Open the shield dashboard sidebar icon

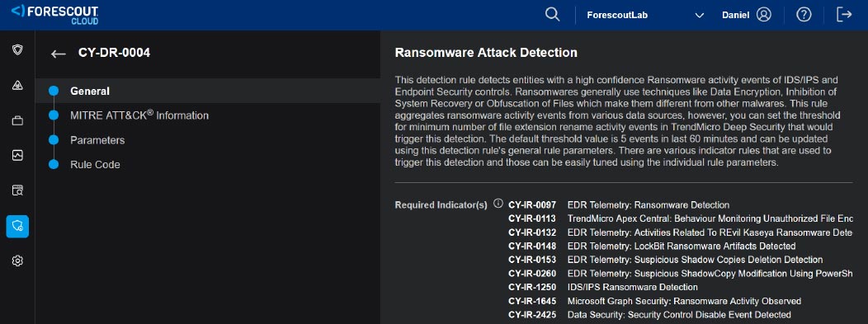[17, 50]
